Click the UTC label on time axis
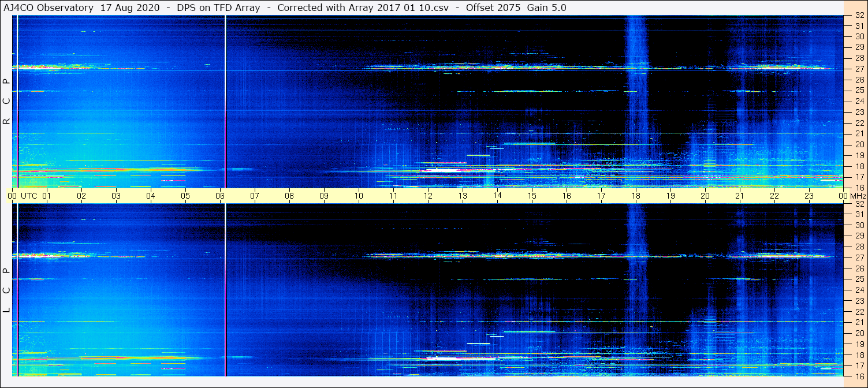Viewport: 868px width, 388px height. (29, 196)
